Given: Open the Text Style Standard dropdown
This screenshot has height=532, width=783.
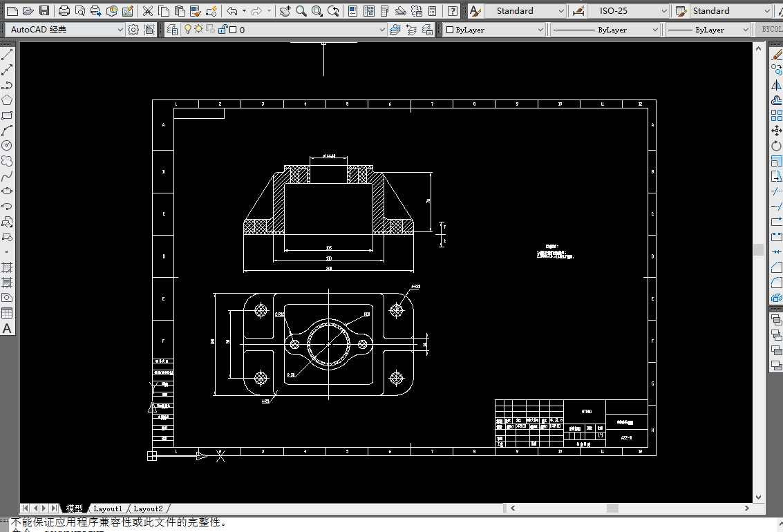Looking at the screenshot, I should point(525,10).
